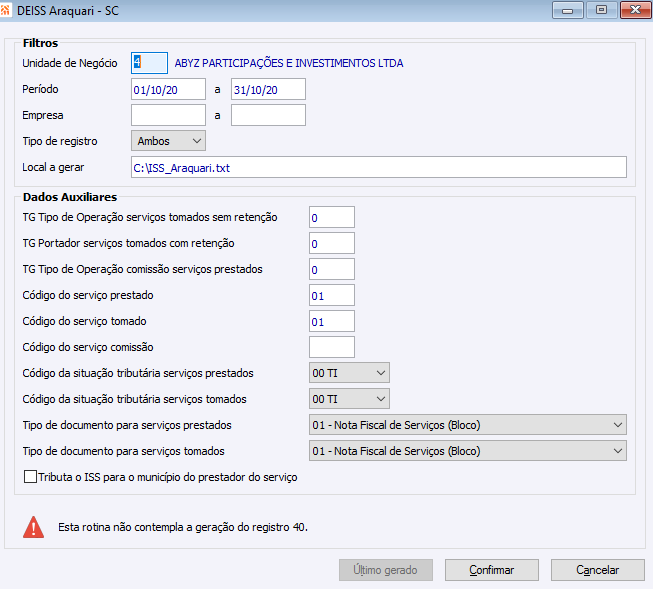
Task: Click TG Tipo de Operação comissão field
Action: click(332, 269)
